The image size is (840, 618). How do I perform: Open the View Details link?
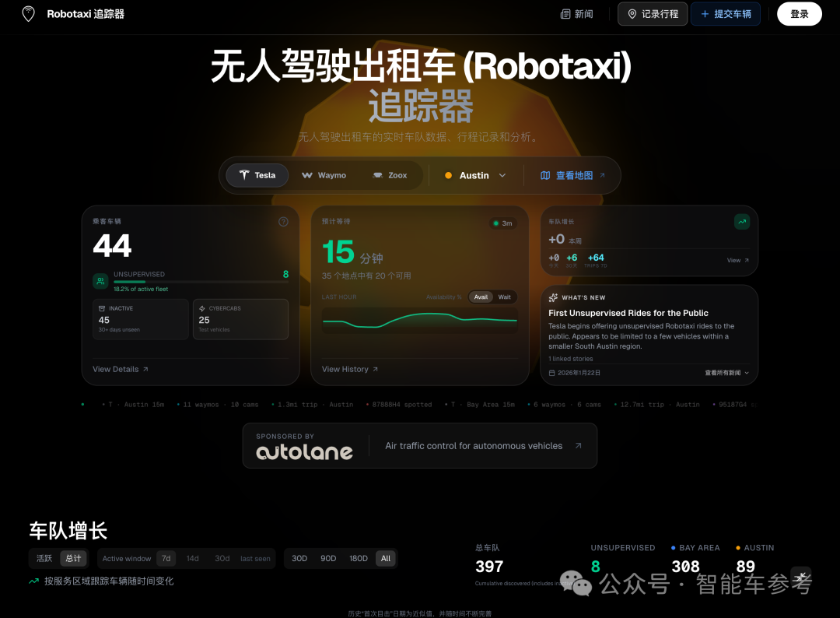coord(120,369)
